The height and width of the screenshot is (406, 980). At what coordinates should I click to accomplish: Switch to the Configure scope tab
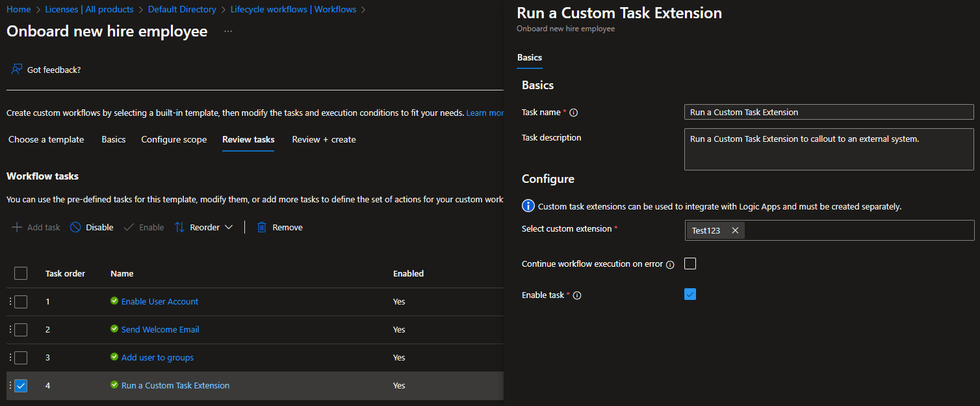tap(174, 139)
